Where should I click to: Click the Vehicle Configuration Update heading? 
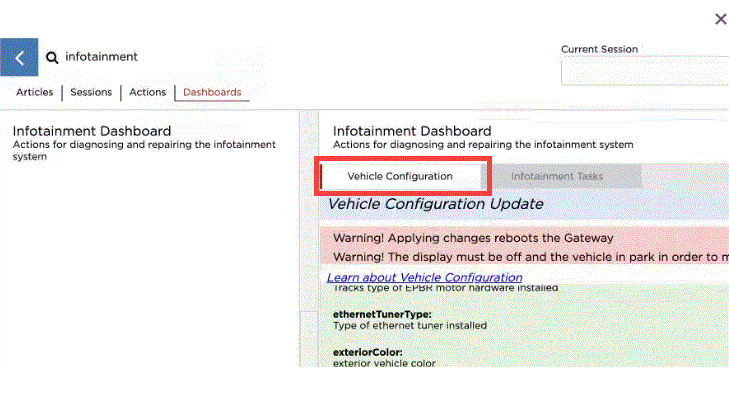tap(436, 204)
